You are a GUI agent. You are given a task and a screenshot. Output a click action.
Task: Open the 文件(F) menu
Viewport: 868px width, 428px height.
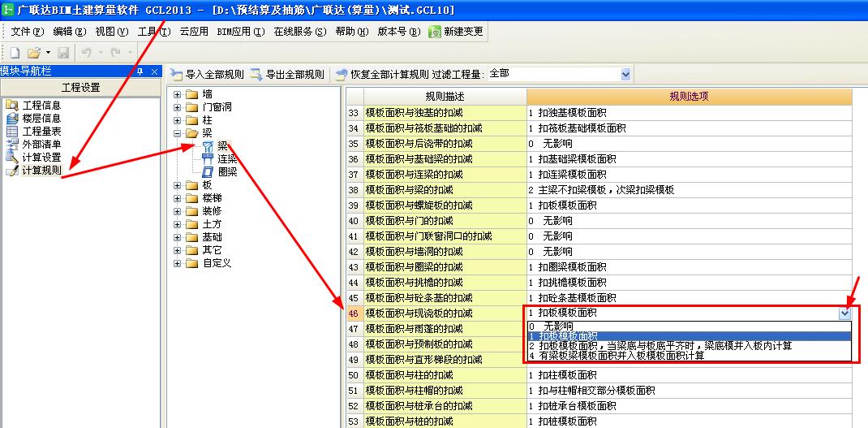point(27,32)
